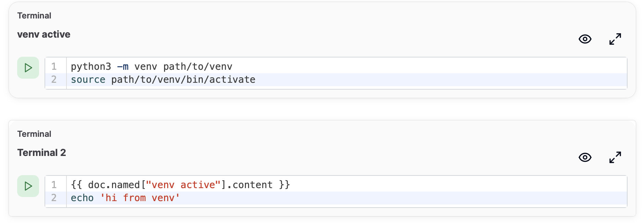Select line number 2 in venv active editor
Screen dimensions: 644x223
coord(54,79)
